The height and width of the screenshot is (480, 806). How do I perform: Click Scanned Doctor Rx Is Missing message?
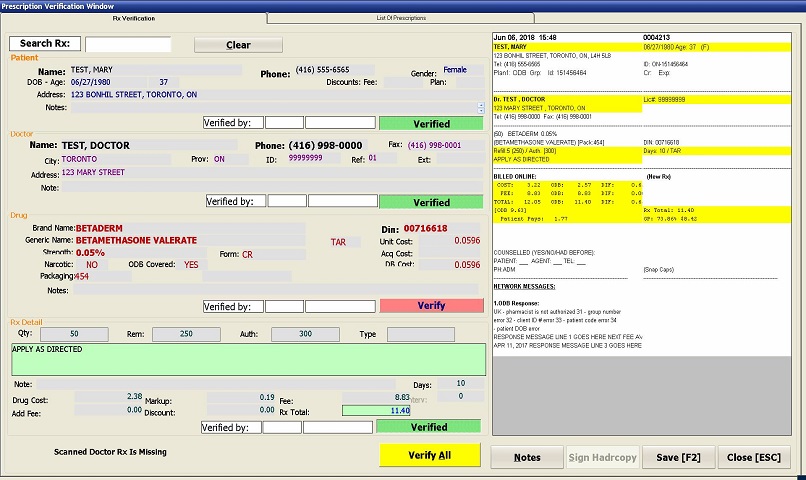click(110, 452)
